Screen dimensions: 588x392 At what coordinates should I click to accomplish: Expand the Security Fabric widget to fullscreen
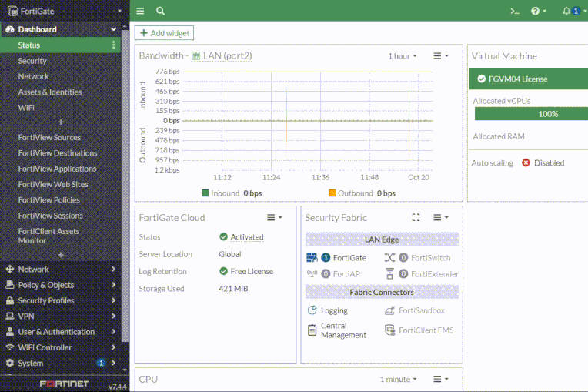[416, 218]
